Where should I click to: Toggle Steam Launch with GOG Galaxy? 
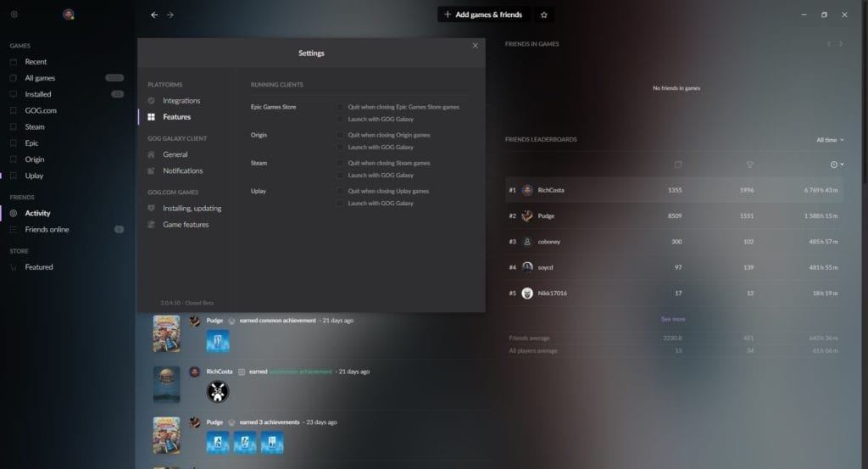pos(340,175)
